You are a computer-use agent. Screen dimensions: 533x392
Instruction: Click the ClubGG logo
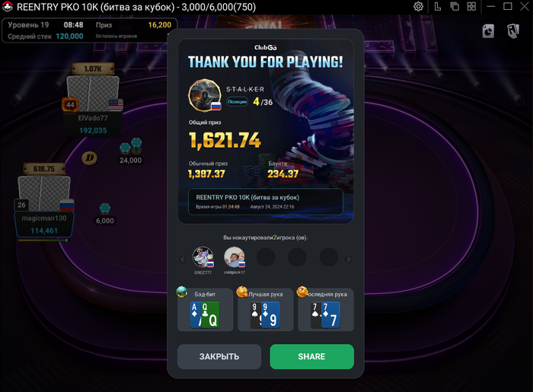click(x=266, y=47)
